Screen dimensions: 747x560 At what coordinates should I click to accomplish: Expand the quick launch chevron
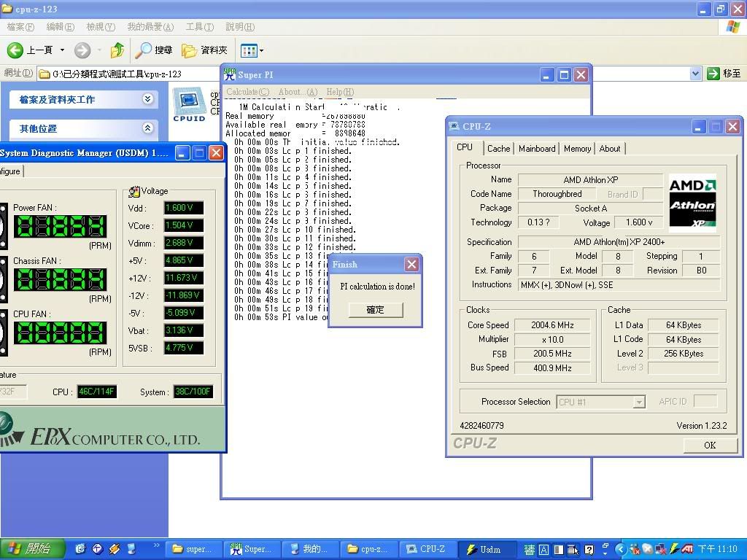156,545
